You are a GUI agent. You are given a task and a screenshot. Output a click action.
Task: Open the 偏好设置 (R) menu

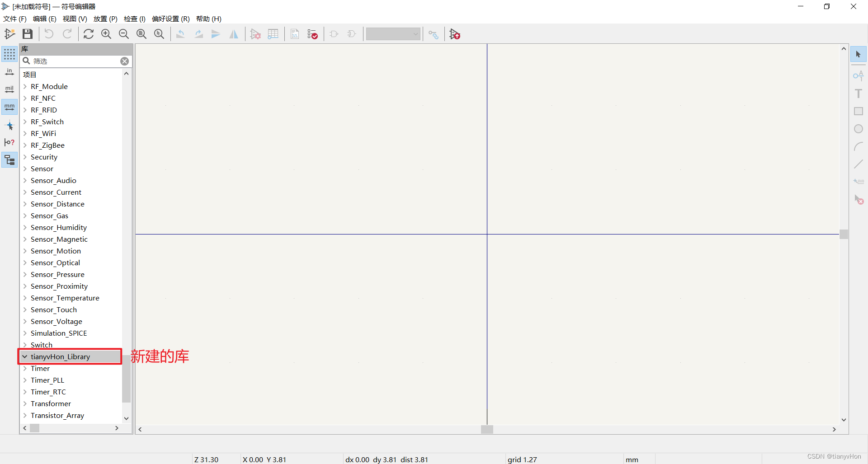pyautogui.click(x=171, y=19)
